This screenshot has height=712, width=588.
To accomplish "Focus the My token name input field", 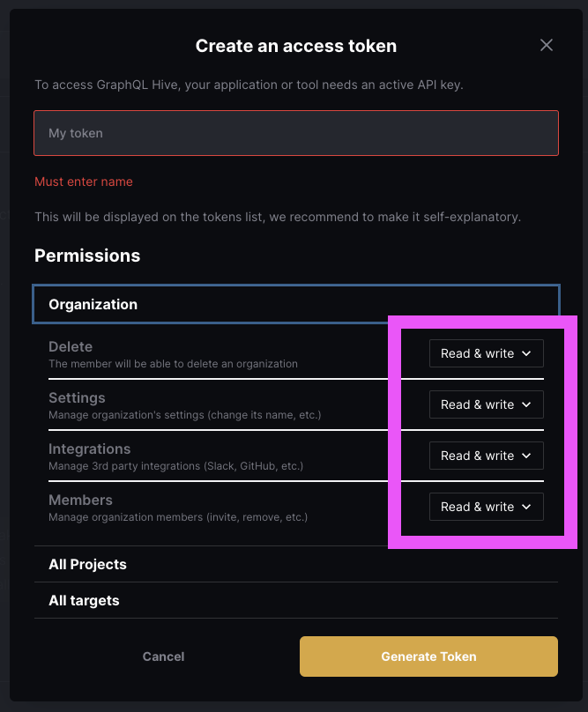I will click(x=296, y=133).
